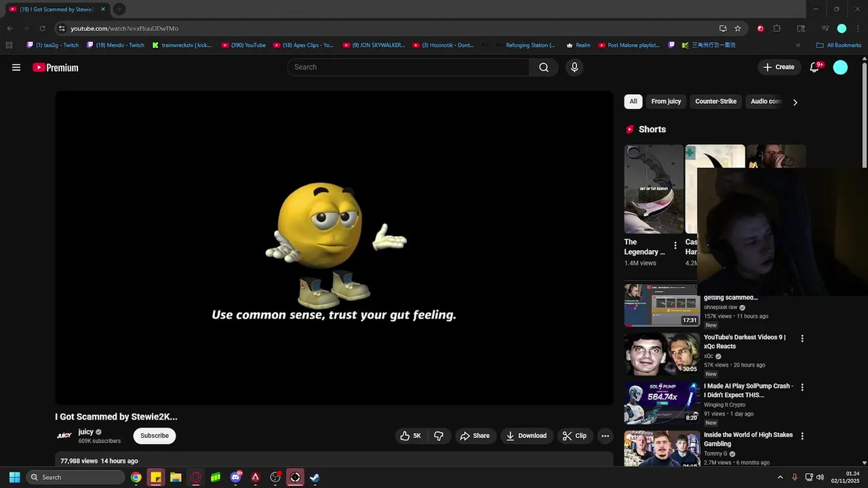
Task: Open options for SolPump Crash video
Action: click(802, 387)
